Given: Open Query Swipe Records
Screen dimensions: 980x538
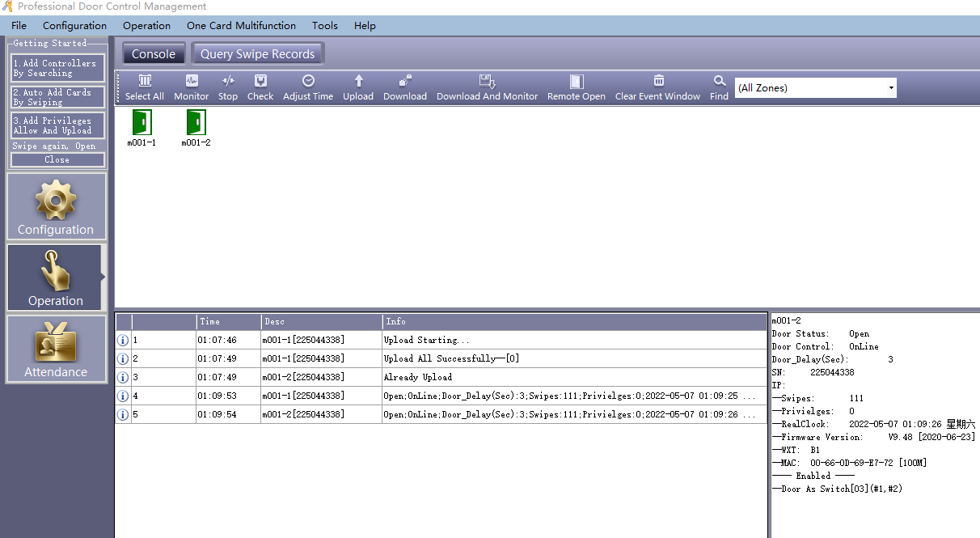Looking at the screenshot, I should tap(257, 54).
